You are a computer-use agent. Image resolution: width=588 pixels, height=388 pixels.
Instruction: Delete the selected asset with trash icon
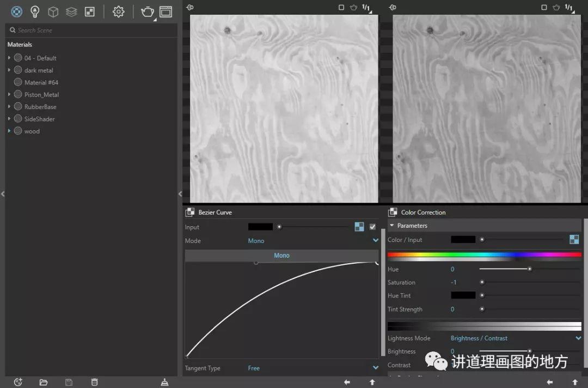(x=95, y=383)
